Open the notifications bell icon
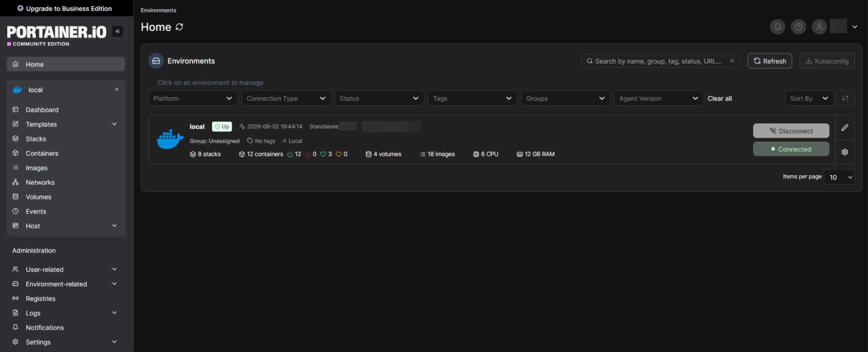This screenshot has width=868, height=352. coord(778,27)
